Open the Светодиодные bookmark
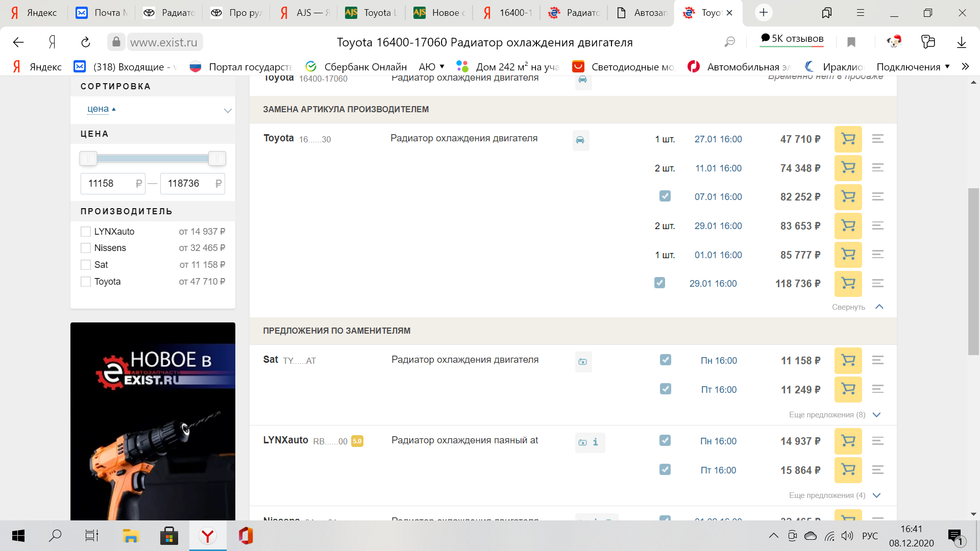The image size is (980, 551). (x=623, y=67)
